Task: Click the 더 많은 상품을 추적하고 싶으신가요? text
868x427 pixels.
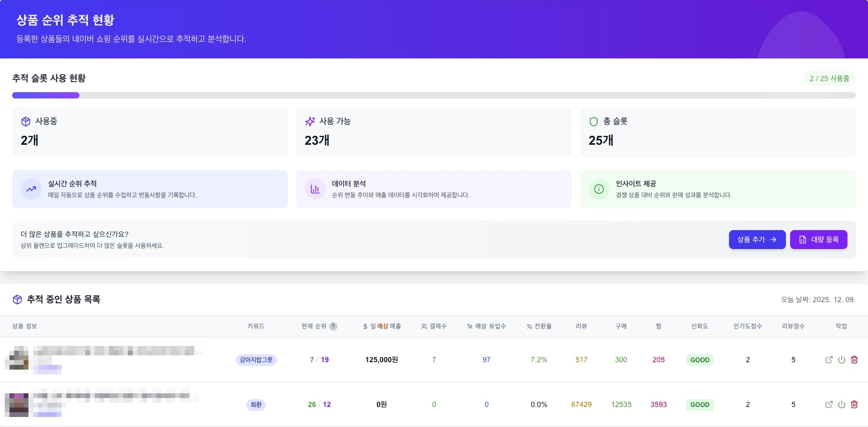Action: point(74,234)
